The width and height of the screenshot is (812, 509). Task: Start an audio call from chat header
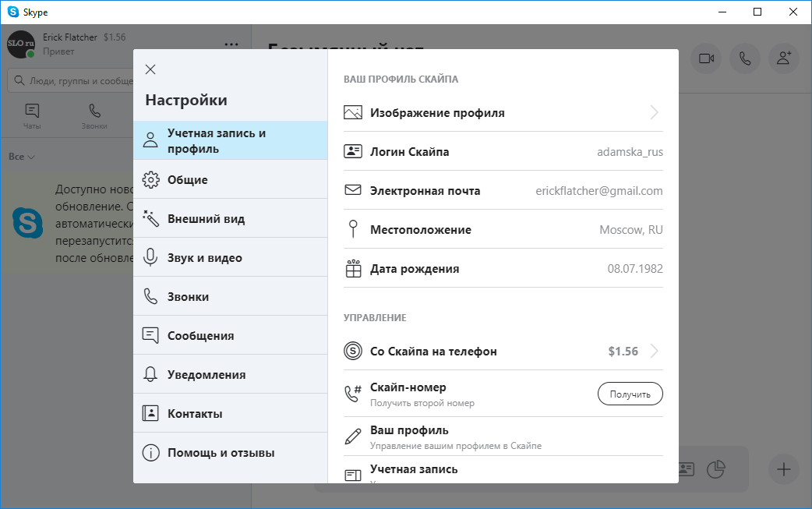pos(745,58)
